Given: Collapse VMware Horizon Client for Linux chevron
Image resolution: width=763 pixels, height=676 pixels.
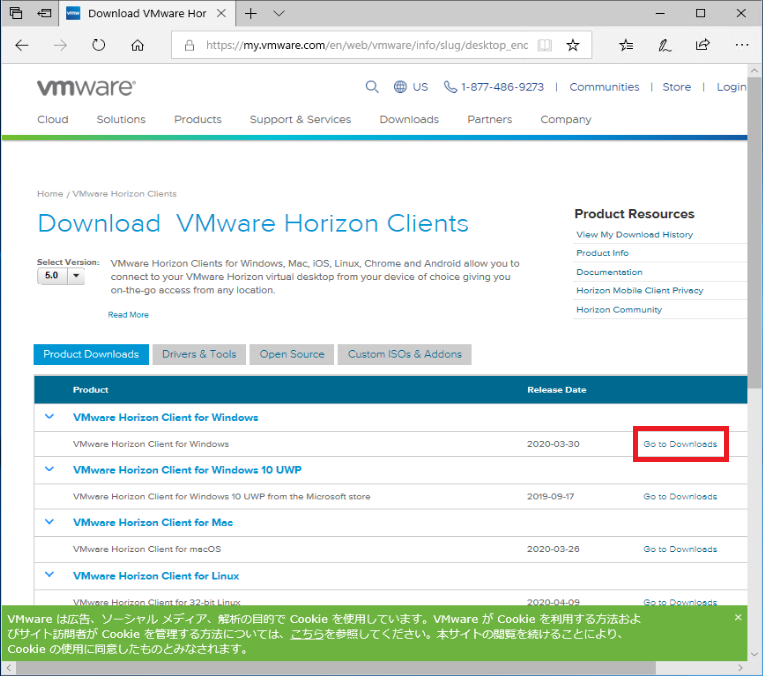Looking at the screenshot, I should pos(49,574).
